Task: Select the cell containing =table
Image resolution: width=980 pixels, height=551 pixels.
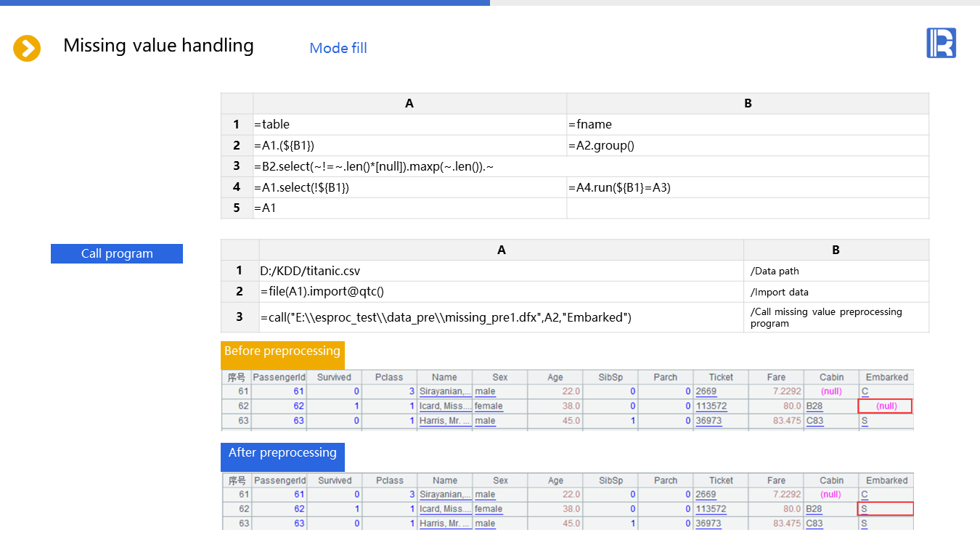Action: pyautogui.click(x=409, y=124)
